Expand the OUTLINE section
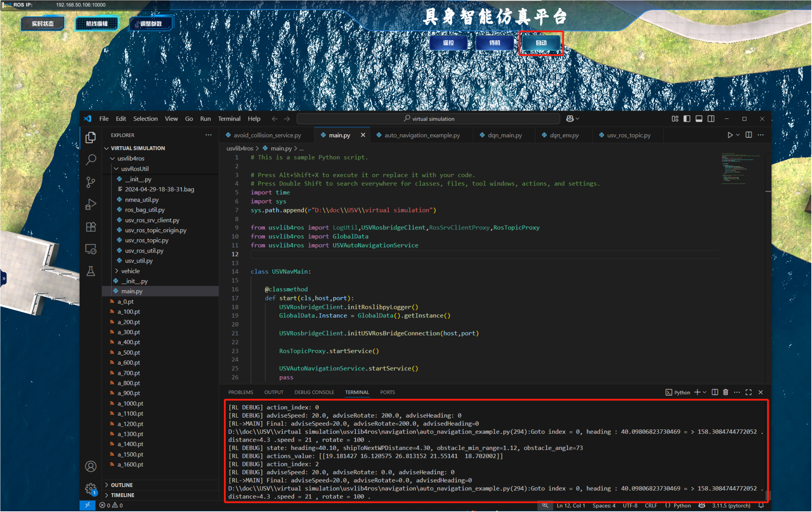 pyautogui.click(x=121, y=485)
